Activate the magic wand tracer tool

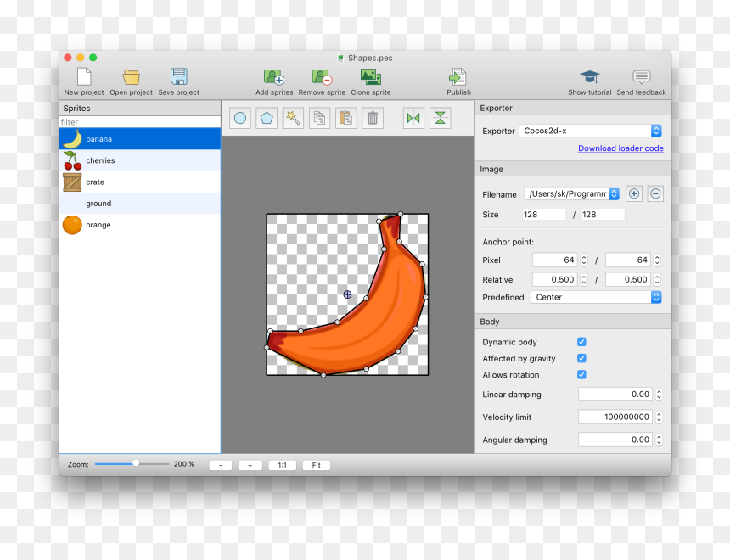pyautogui.click(x=293, y=118)
